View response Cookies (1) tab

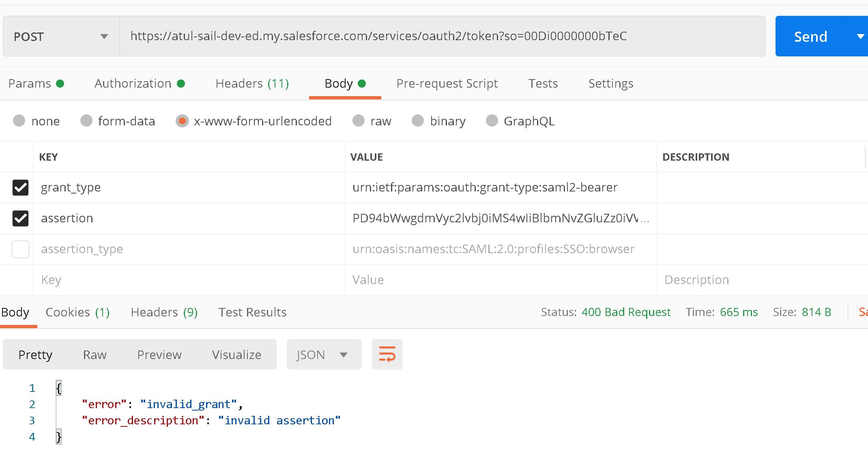pyautogui.click(x=77, y=312)
